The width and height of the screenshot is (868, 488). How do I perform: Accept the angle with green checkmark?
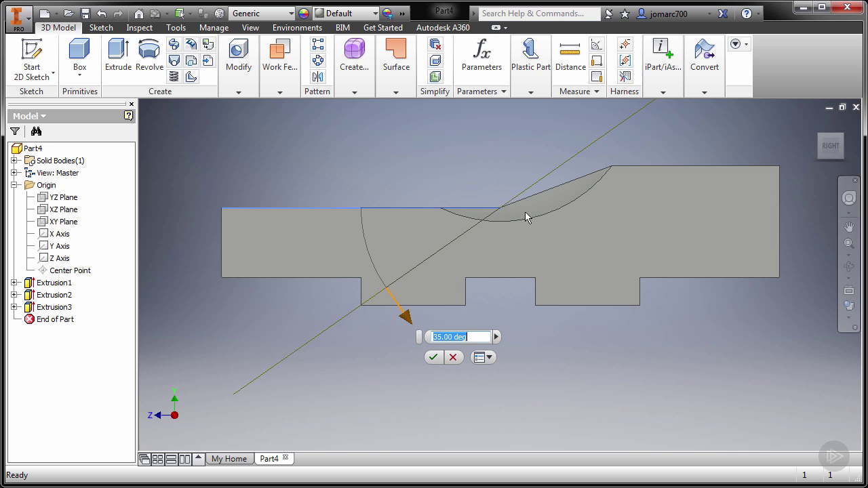433,357
